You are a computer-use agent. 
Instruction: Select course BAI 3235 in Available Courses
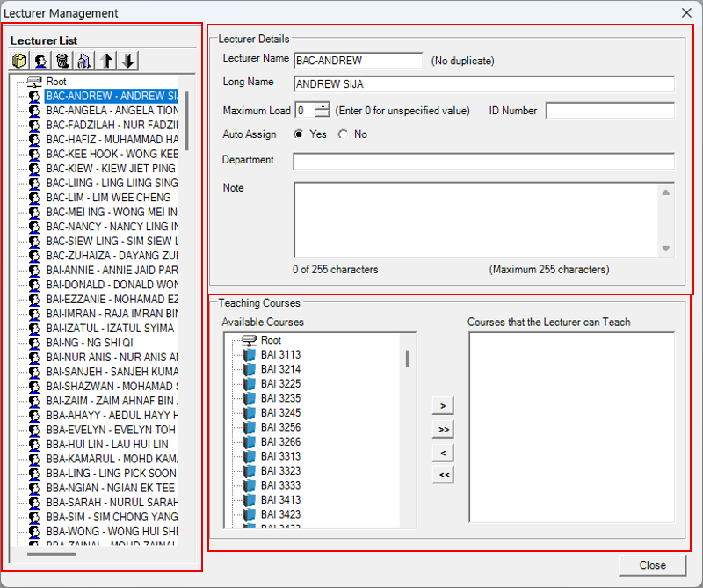pyautogui.click(x=280, y=398)
